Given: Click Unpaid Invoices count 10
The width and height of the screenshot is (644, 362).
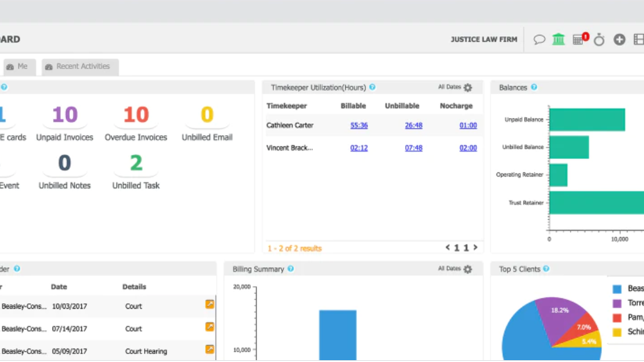Looking at the screenshot, I should point(65,114).
